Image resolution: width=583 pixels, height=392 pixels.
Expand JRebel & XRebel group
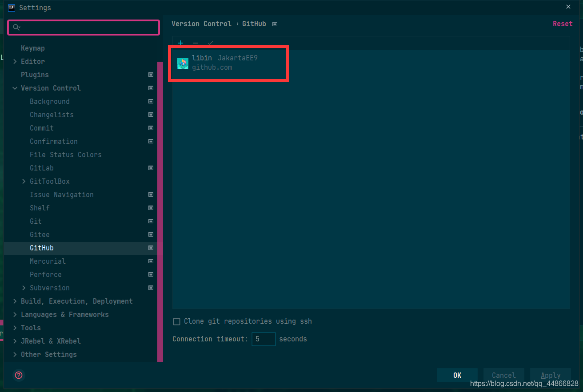[x=15, y=341]
